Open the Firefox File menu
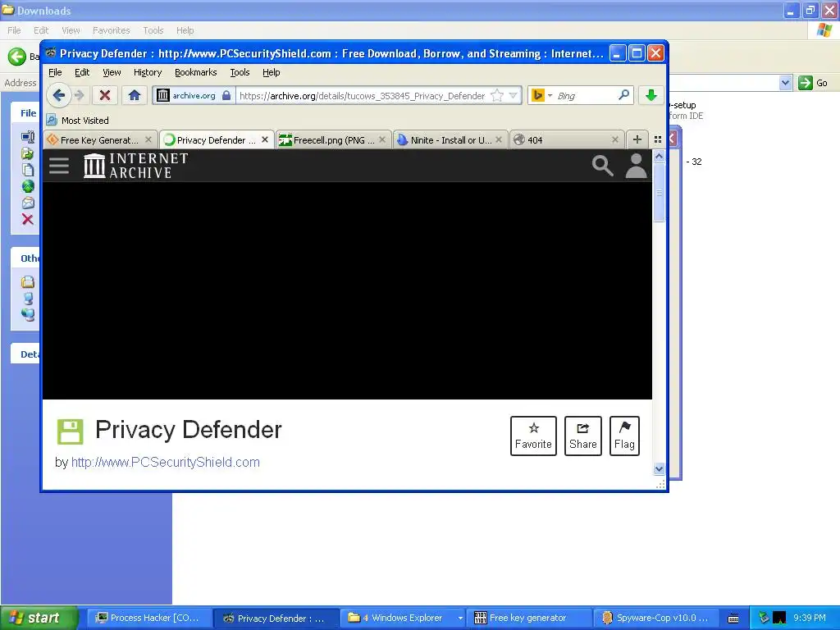The width and height of the screenshot is (840, 630). coord(55,72)
